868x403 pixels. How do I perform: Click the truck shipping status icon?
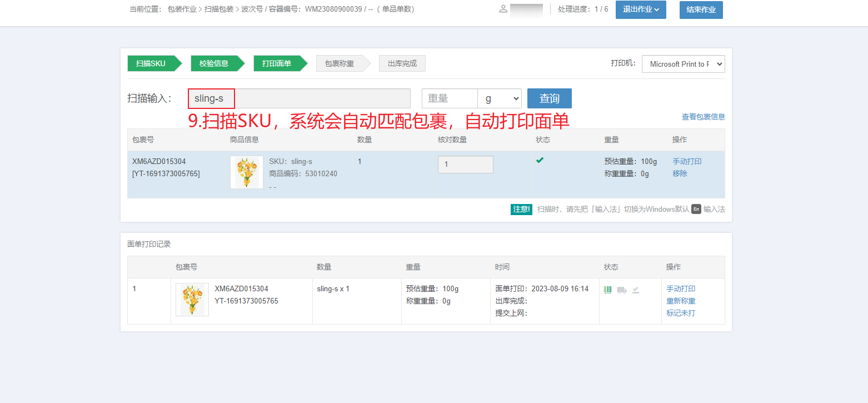(x=622, y=290)
